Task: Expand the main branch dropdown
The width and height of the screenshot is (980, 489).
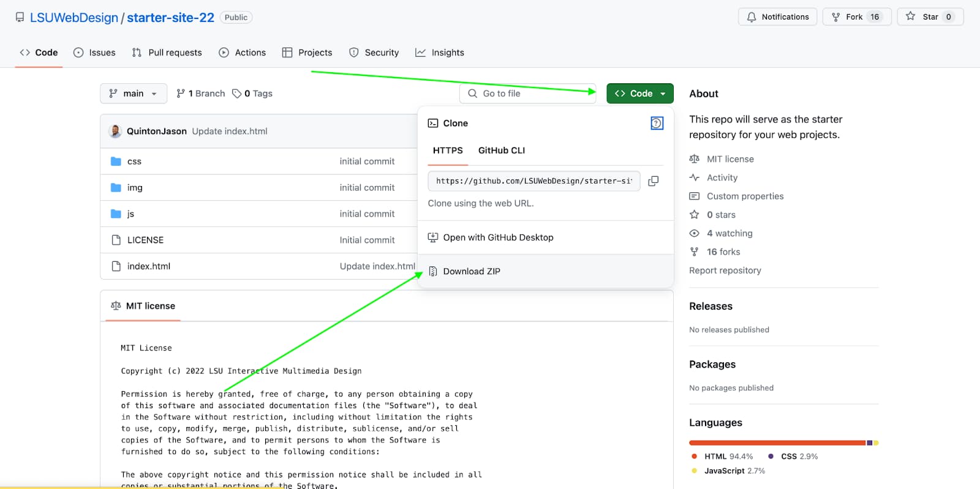Action: click(x=134, y=94)
